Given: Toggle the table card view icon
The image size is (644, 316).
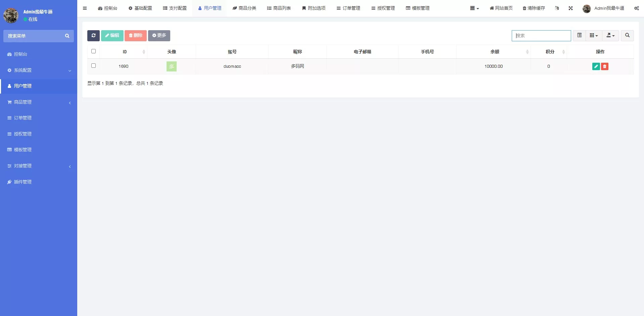Looking at the screenshot, I should [579, 36].
